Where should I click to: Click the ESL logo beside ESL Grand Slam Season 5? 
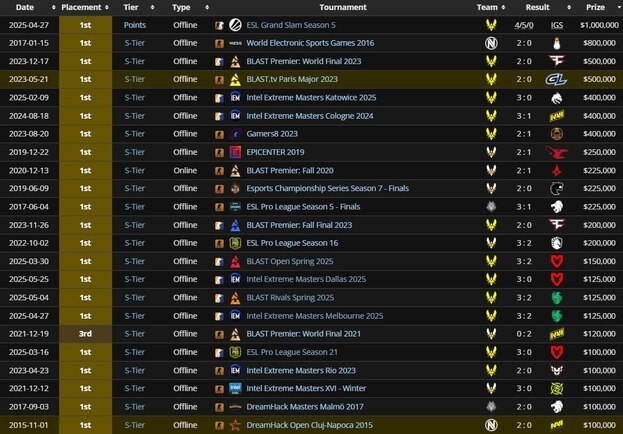[x=234, y=24]
